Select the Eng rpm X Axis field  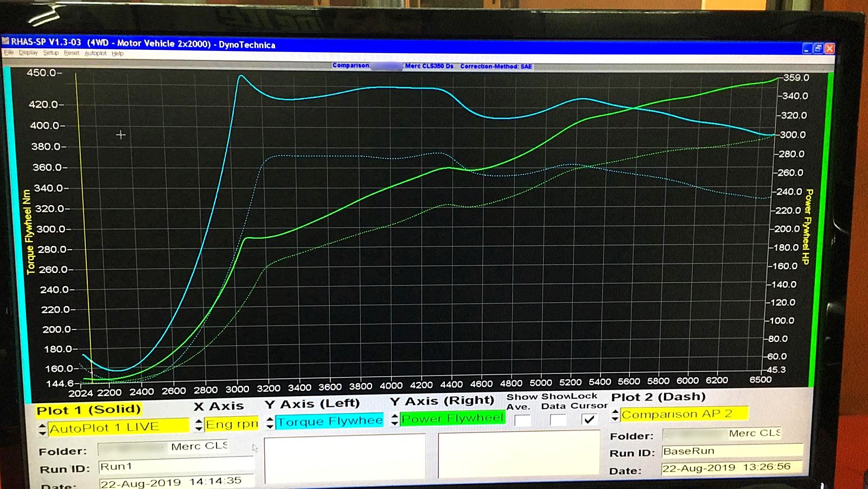(232, 424)
